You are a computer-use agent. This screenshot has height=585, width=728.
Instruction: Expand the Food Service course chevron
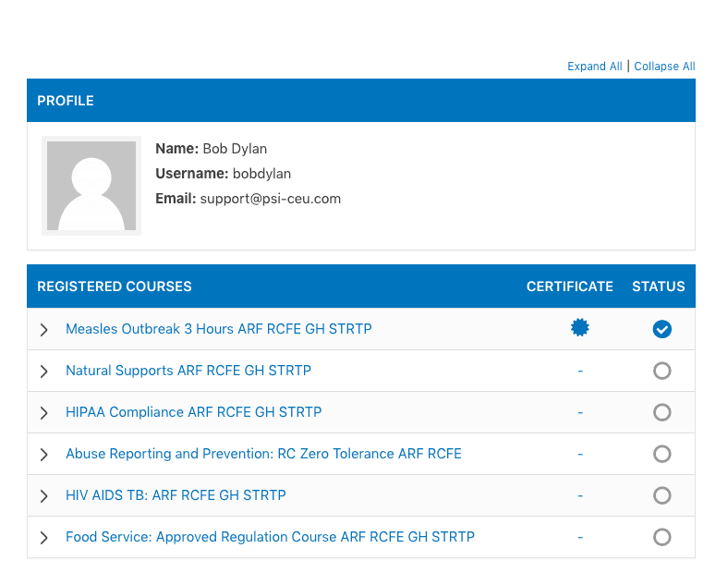(x=44, y=538)
